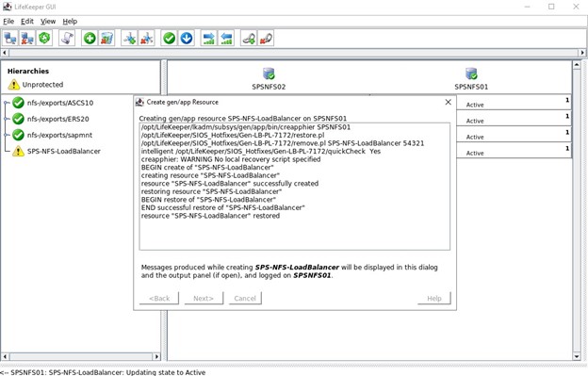Click the blue down-arrow Out of Service icon
The image size is (588, 376).
(x=187, y=39)
